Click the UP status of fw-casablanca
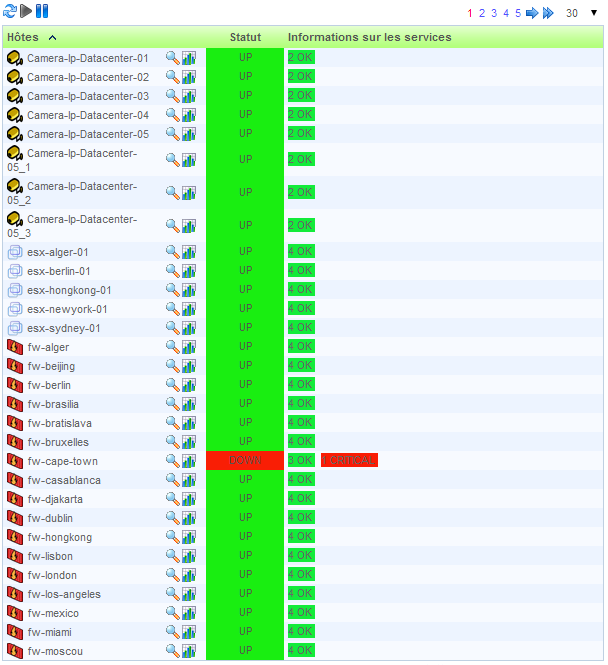This screenshot has height=665, width=608. click(x=245, y=479)
